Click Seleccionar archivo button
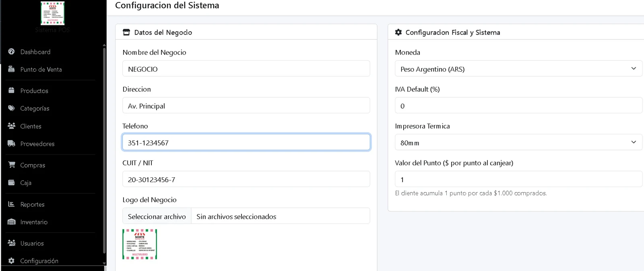644x271 pixels. [x=157, y=216]
